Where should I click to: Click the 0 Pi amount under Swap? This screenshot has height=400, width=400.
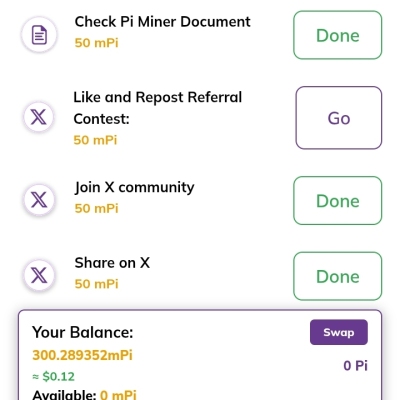pos(355,366)
